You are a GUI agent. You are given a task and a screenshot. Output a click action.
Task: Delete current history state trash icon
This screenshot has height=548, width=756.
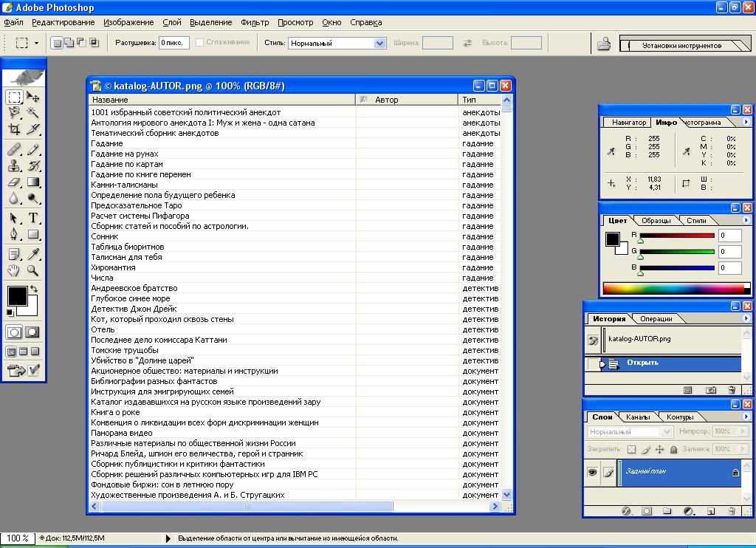[732, 390]
